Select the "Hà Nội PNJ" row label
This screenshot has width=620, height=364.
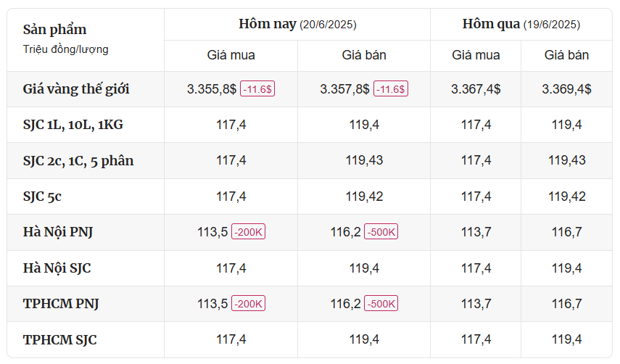pos(58,232)
